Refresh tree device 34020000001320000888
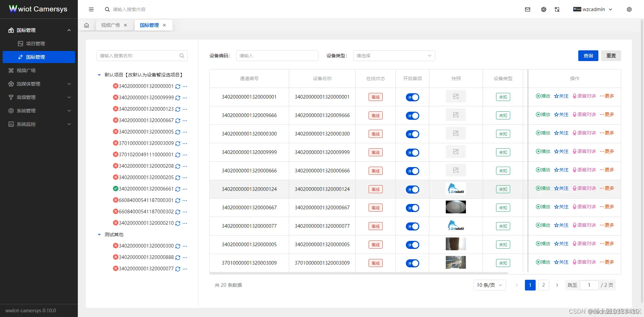Image resolution: width=644 pixels, height=317 pixels. [178, 258]
